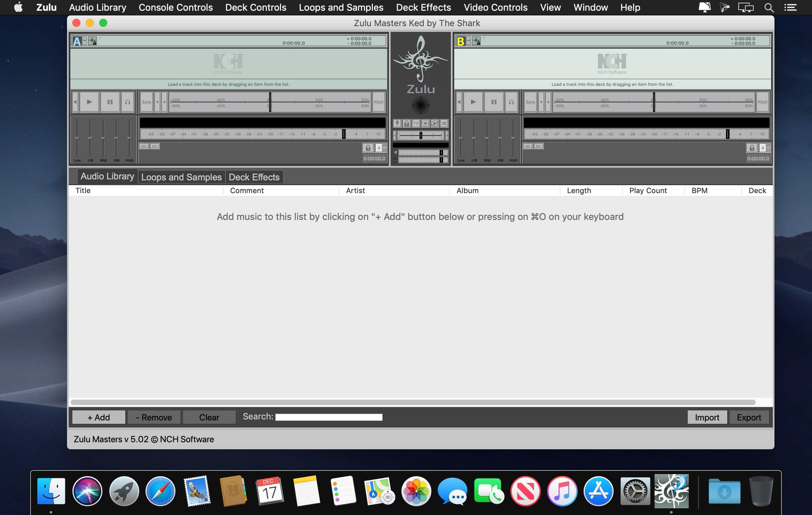Open the Deck B dropdown arrow
The width and height of the screenshot is (812, 515).
coord(468,41)
